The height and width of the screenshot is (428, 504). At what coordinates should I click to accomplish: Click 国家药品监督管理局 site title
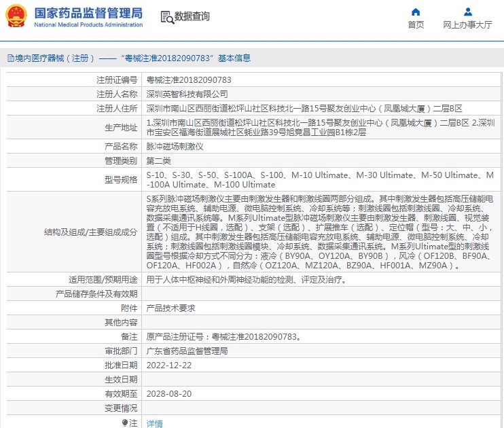tap(89, 13)
